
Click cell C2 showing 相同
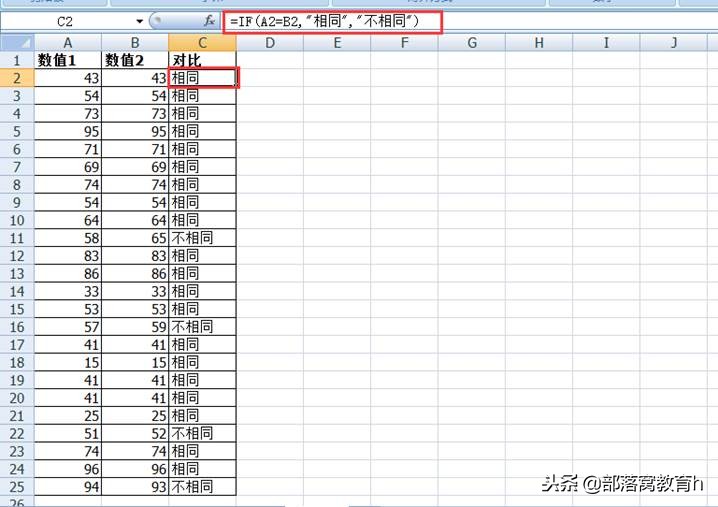tap(202, 78)
